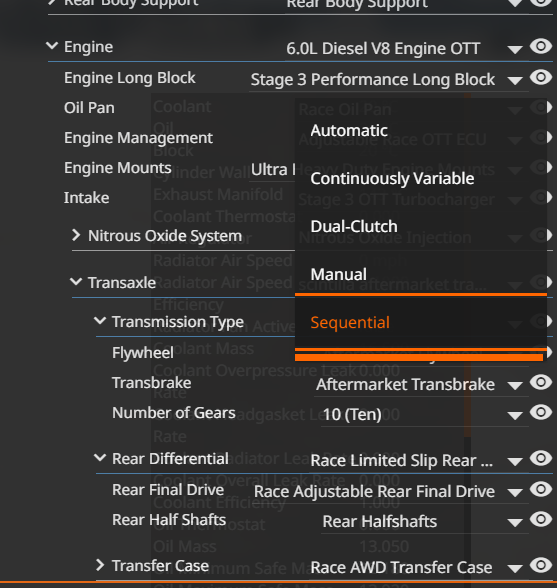Toggle Rear Half Shafts eye icon
Viewport: 557px width, 588px height.
(541, 520)
